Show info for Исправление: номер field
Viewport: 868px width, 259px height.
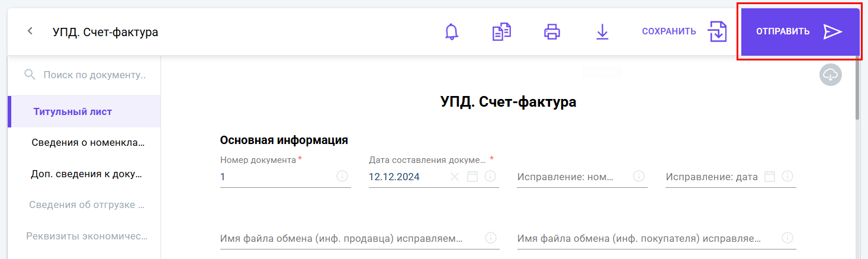pyautogui.click(x=639, y=176)
